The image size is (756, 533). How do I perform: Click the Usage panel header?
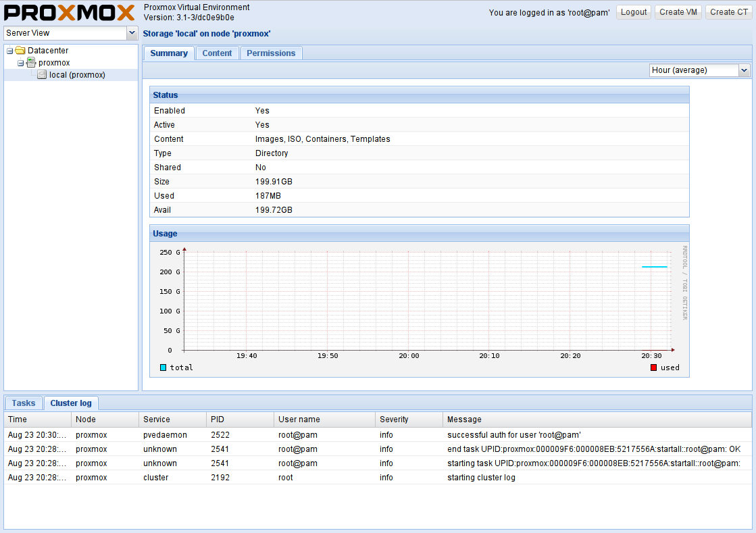point(420,233)
